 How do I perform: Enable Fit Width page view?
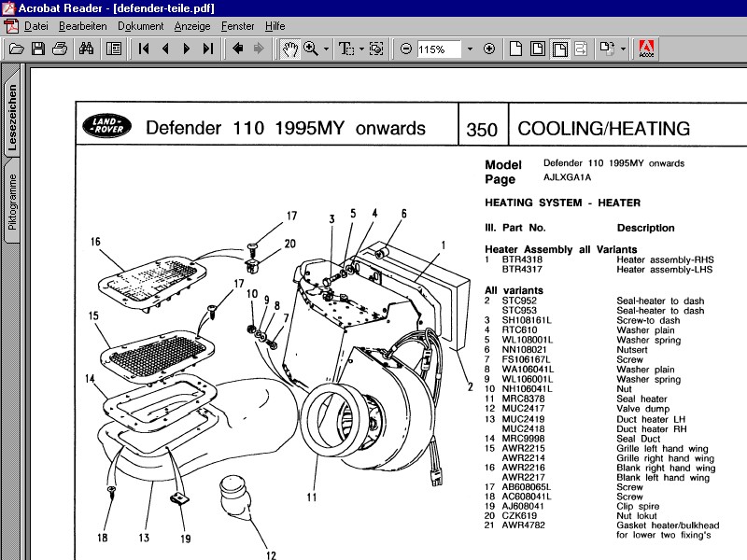coord(560,49)
